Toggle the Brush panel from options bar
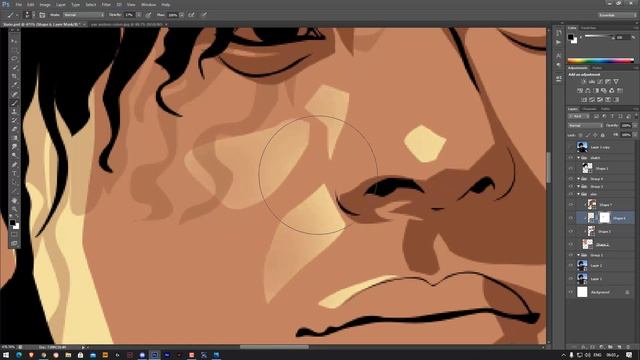 pos(42,15)
